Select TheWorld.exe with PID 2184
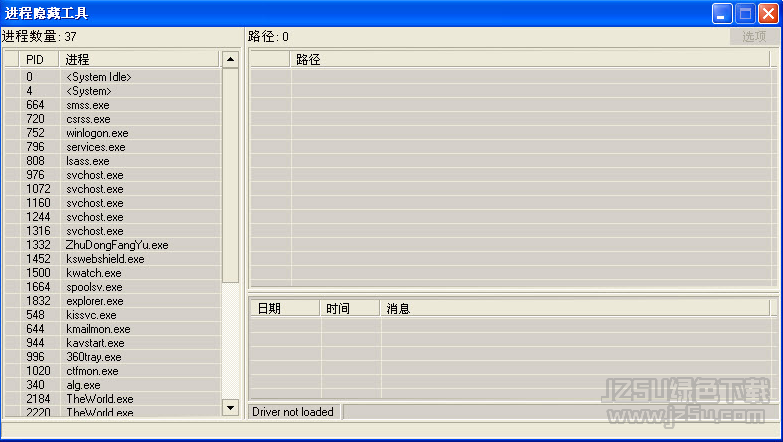This screenshot has width=783, height=442. tap(112, 399)
